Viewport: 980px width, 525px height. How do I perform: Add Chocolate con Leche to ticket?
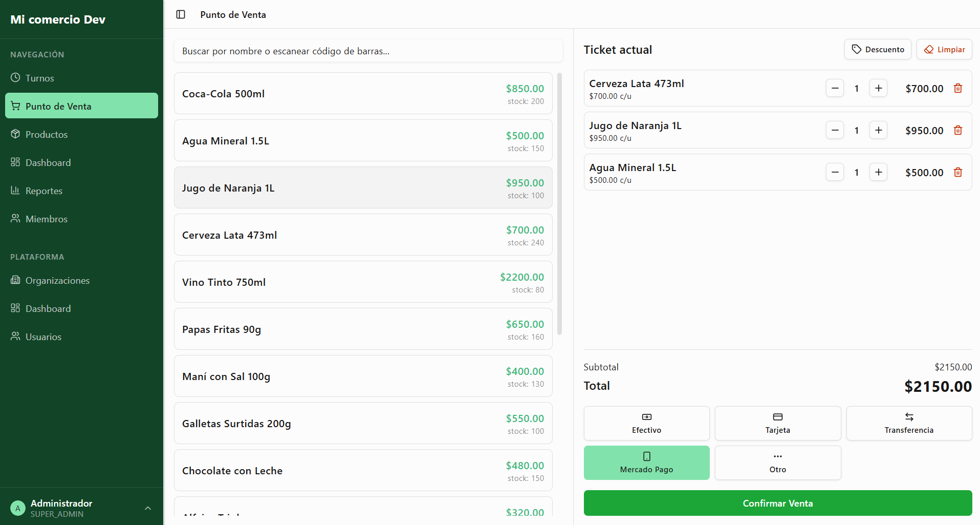coord(363,470)
